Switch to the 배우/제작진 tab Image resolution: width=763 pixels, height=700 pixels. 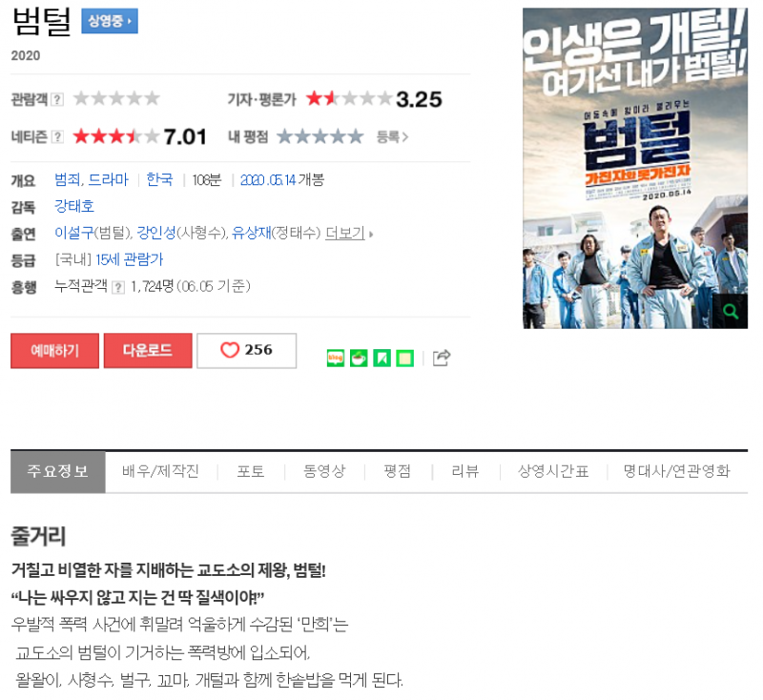click(x=160, y=471)
